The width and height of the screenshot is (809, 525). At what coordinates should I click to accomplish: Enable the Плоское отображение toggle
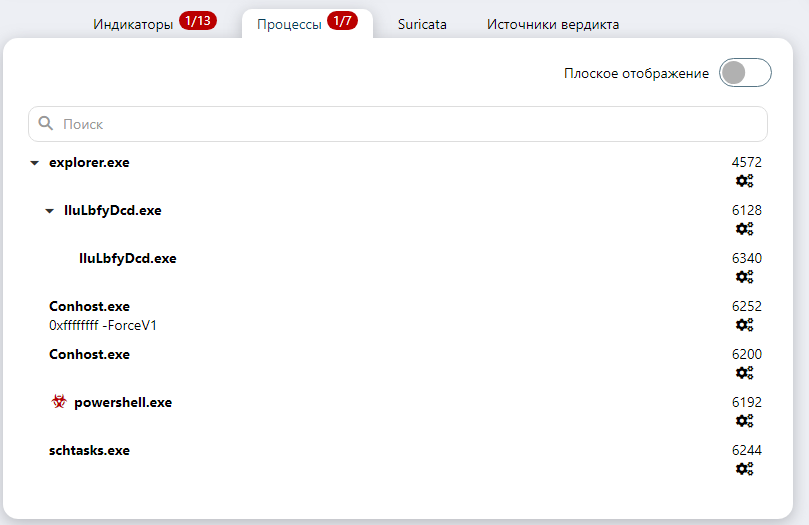tap(745, 73)
